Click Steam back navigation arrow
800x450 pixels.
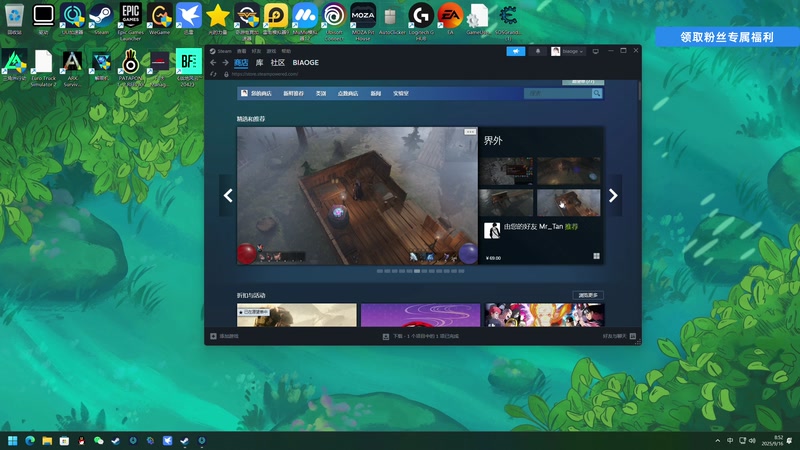pyautogui.click(x=213, y=63)
